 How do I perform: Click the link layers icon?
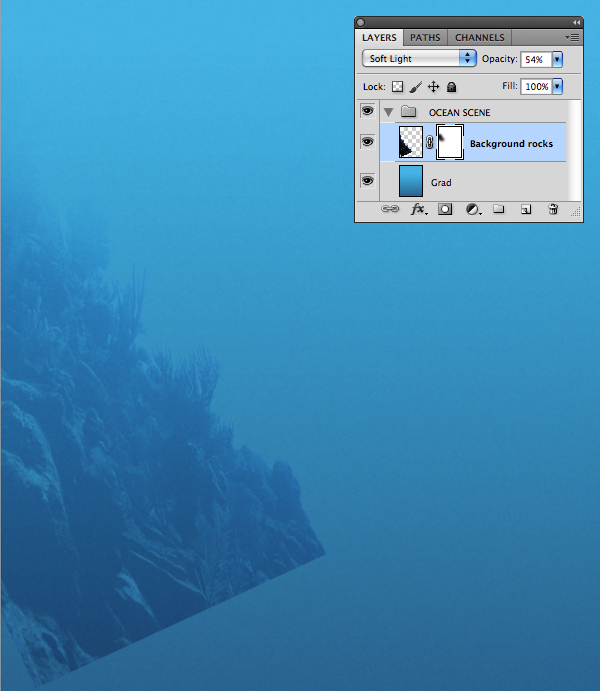[x=390, y=209]
